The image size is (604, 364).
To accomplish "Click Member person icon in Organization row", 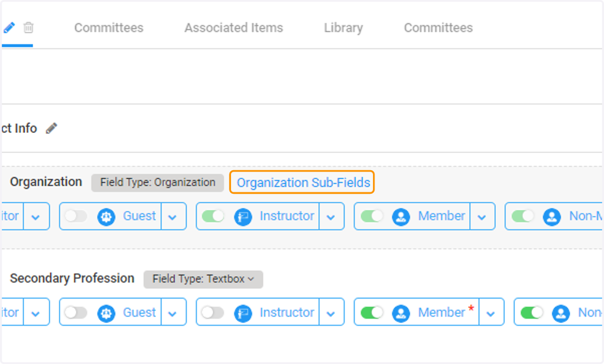I will click(x=401, y=216).
